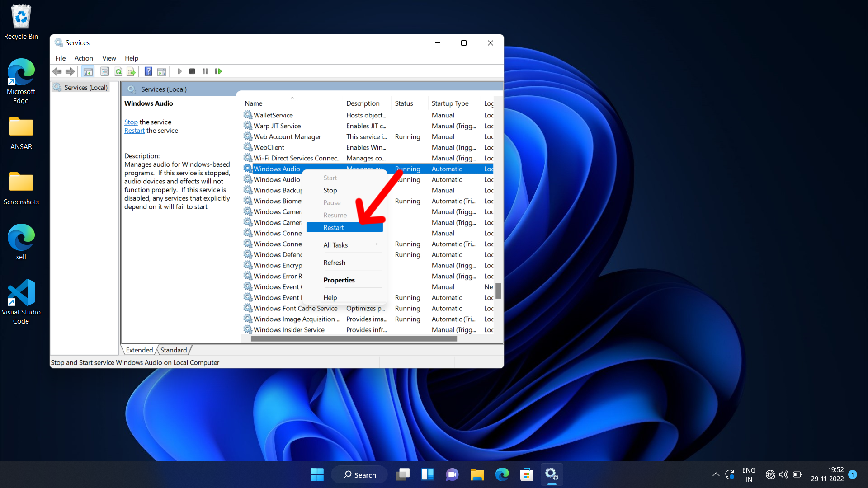
Task: Open Properties toolbar icon
Action: tap(104, 71)
